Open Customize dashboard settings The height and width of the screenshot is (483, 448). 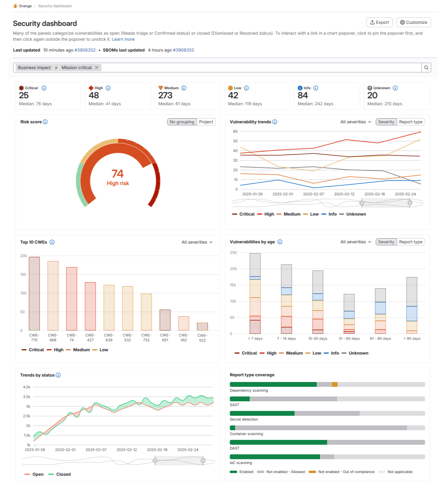point(414,22)
